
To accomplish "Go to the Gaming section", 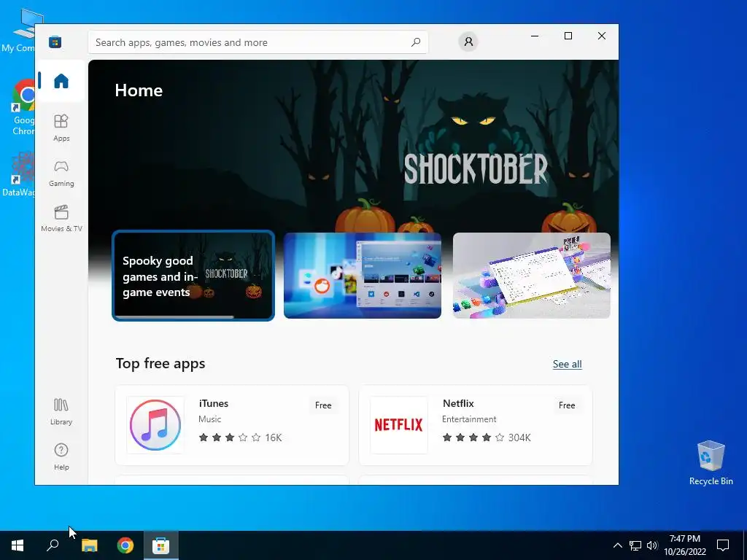I will 61,173.
